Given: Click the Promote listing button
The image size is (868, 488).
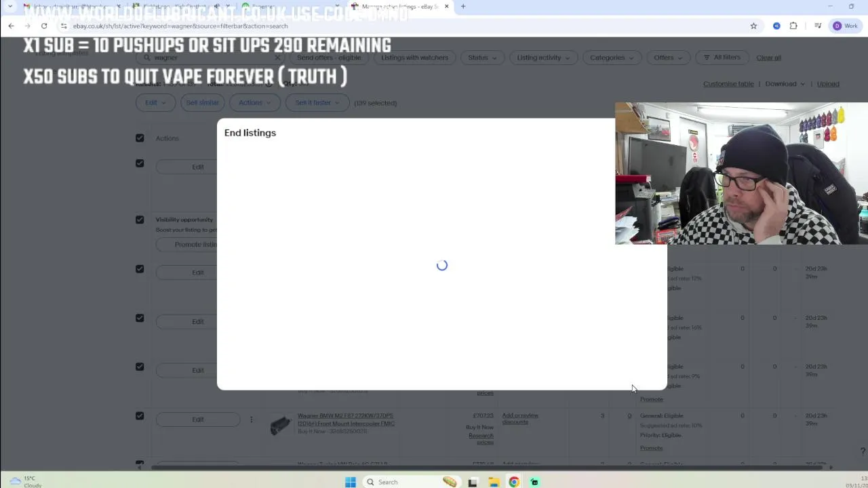Looking at the screenshot, I should pyautogui.click(x=187, y=245).
